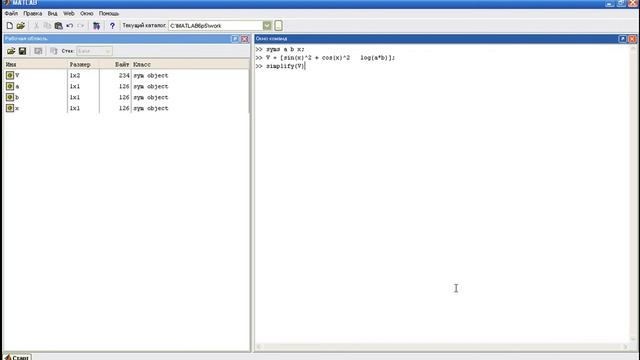Save workspace with the floppy disk icon
Screen dimensions: 640x360
point(22,51)
